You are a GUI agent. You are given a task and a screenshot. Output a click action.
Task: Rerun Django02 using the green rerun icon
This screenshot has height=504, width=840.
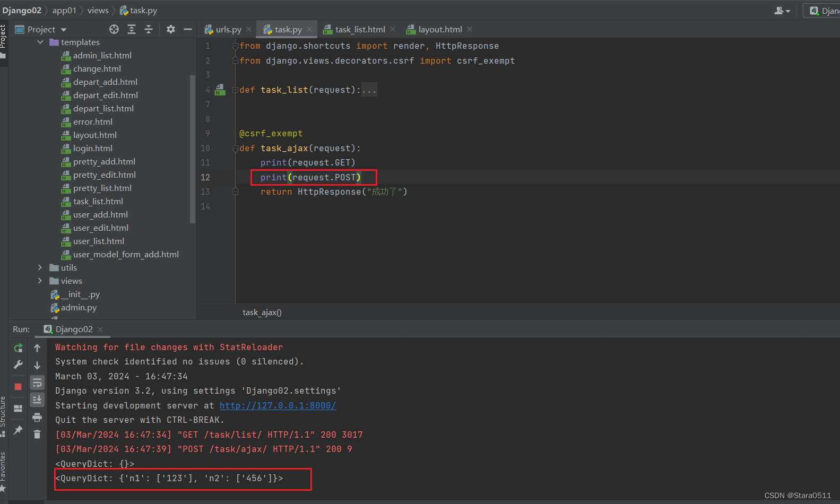(18, 348)
